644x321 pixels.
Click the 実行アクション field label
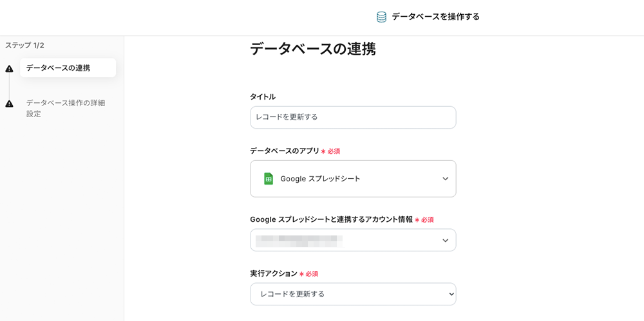pyautogui.click(x=273, y=273)
